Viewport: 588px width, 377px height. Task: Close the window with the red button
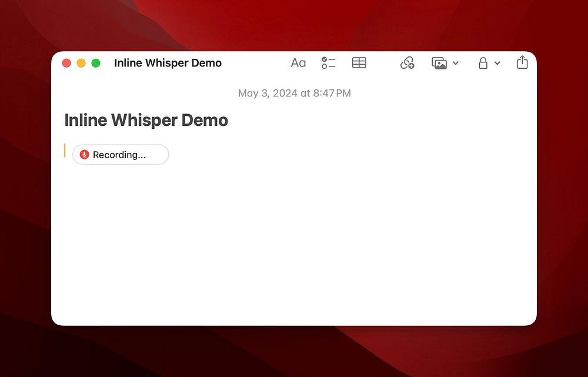(66, 63)
